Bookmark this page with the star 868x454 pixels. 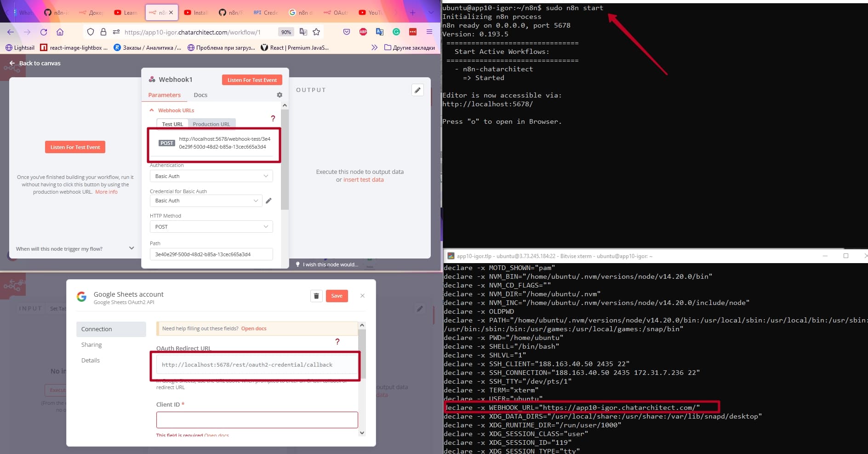pyautogui.click(x=316, y=32)
